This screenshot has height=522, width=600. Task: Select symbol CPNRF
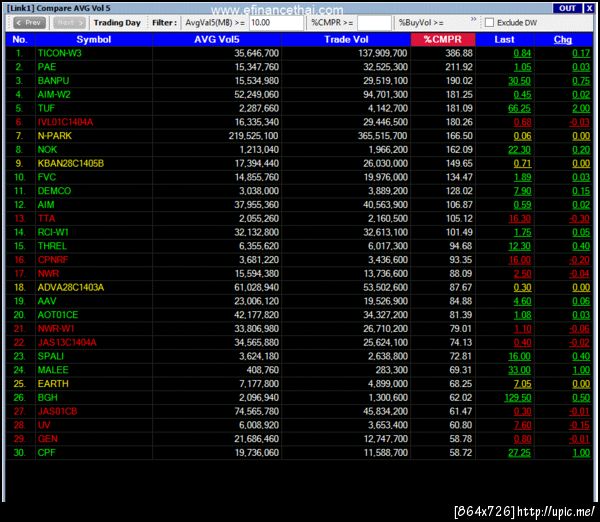point(52,260)
